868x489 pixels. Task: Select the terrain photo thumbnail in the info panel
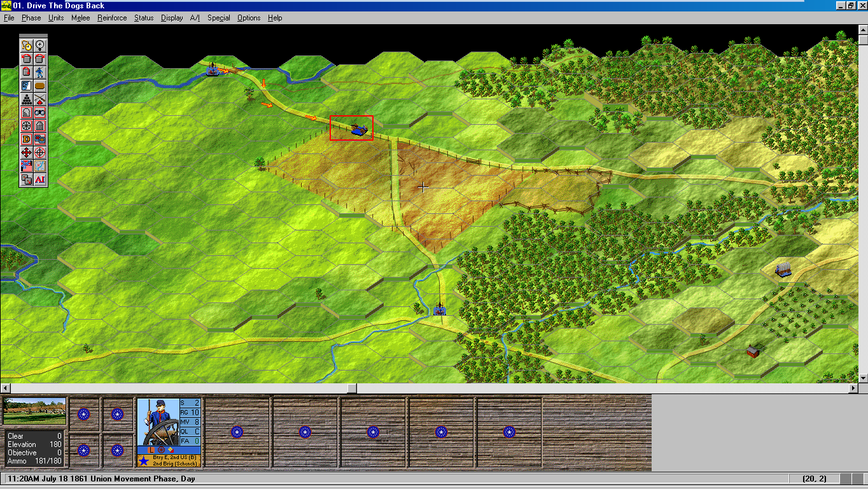(34, 411)
